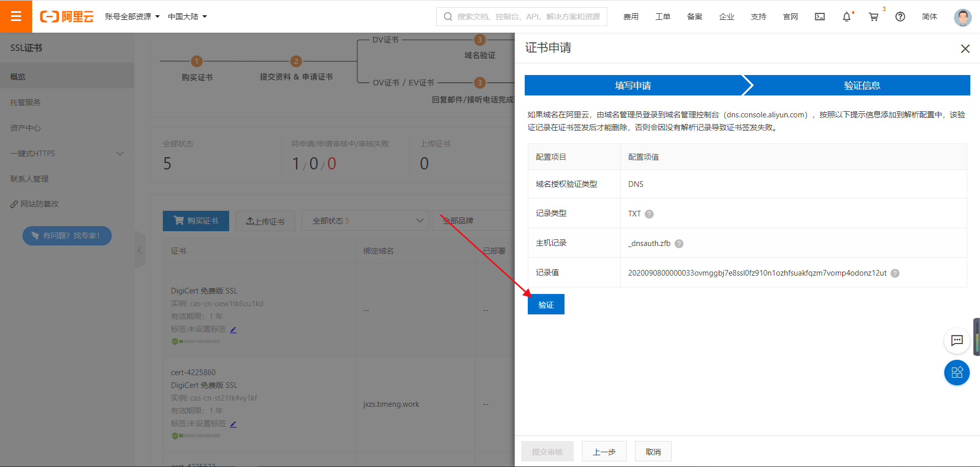Click the 验证 button
The image size is (980, 467).
point(546,305)
